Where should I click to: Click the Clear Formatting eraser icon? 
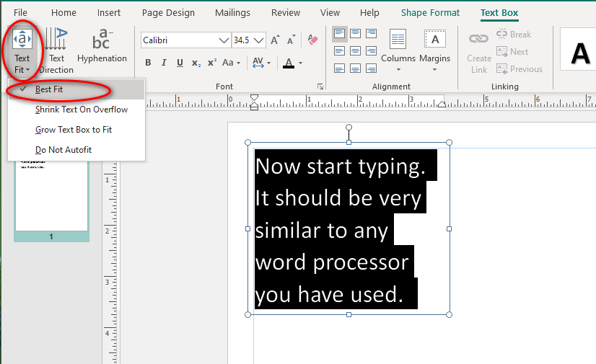[x=312, y=40]
